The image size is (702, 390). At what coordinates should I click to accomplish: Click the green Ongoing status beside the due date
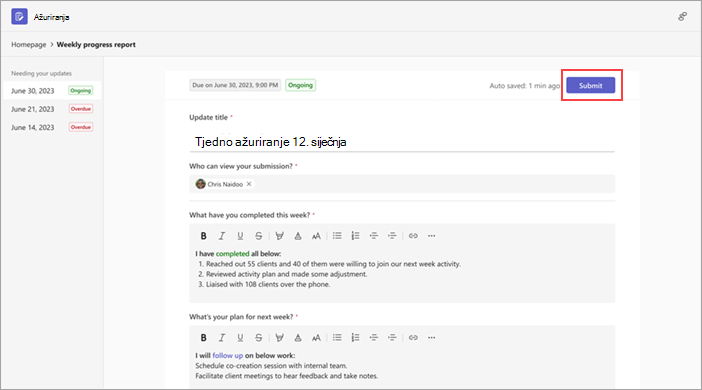pyautogui.click(x=300, y=85)
